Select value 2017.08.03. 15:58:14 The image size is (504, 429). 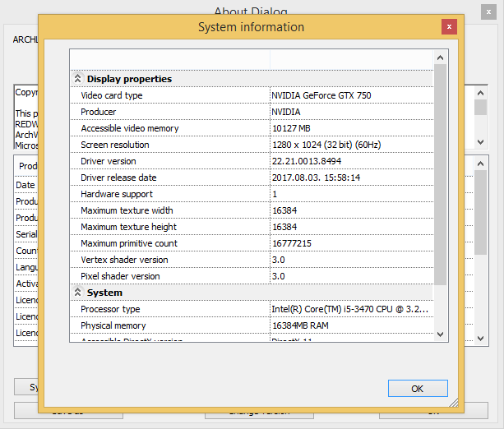316,178
